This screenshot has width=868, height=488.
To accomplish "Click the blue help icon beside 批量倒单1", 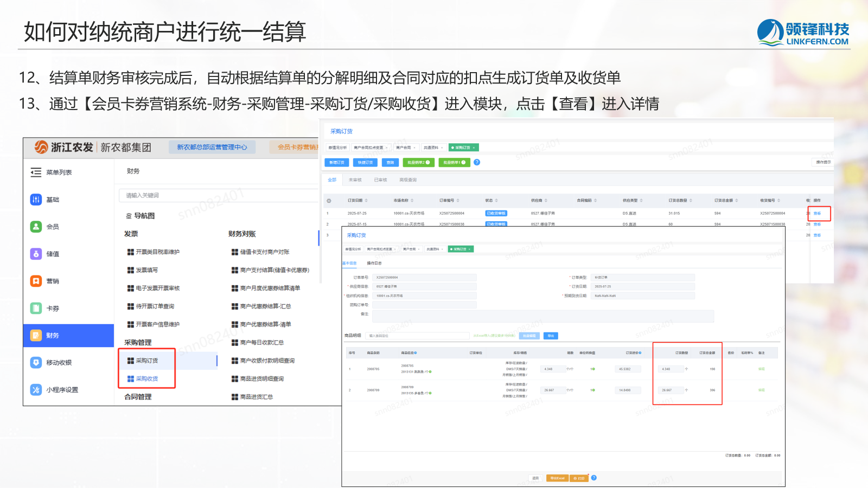I will click(x=477, y=162).
